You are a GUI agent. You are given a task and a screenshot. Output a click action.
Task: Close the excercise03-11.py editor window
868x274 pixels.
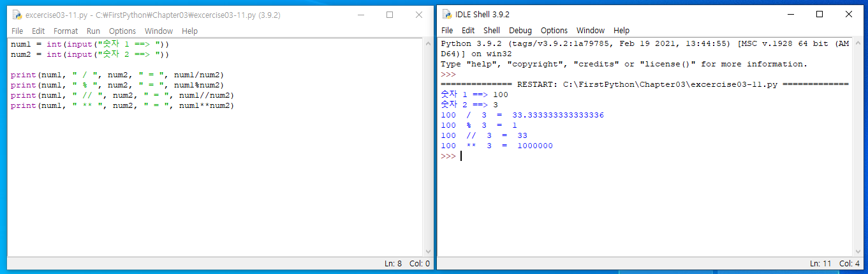coord(419,15)
